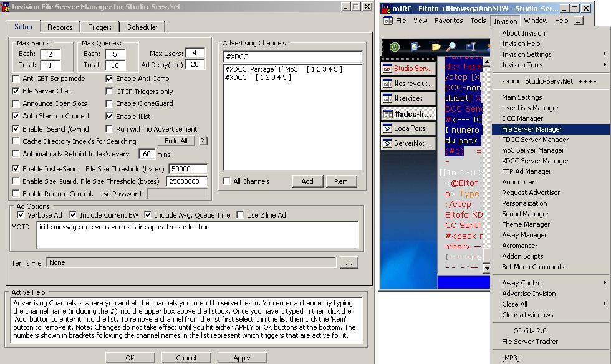Click Rem to remove a channel
This screenshot has height=364, width=611.
pyautogui.click(x=341, y=181)
